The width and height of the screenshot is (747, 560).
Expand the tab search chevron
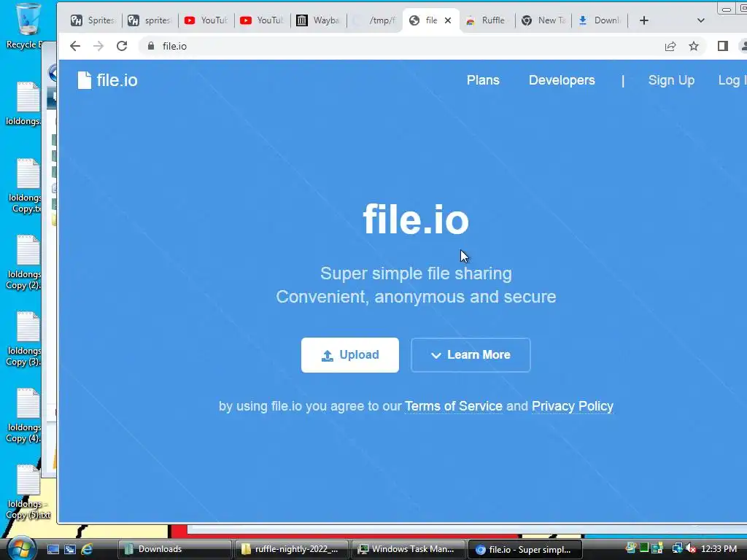(x=700, y=20)
